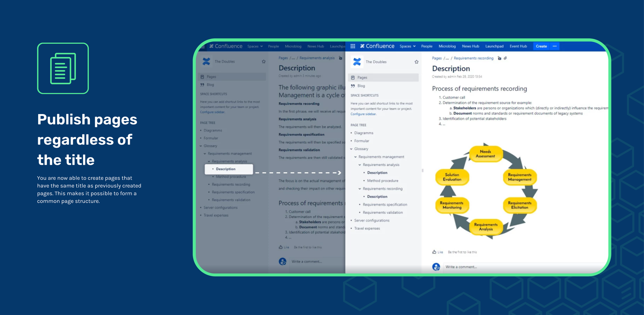
Task: Open page restrictions lock beside Requirements recording
Action: pos(499,58)
